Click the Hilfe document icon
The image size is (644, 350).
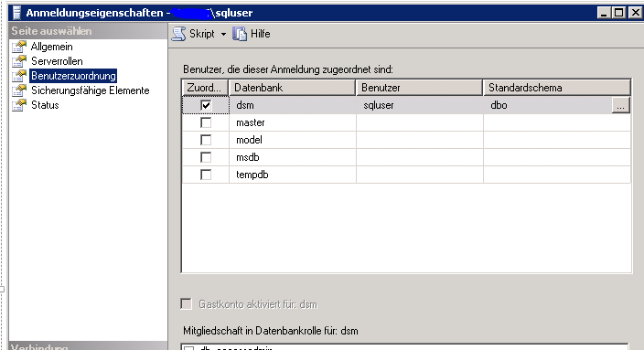click(240, 34)
